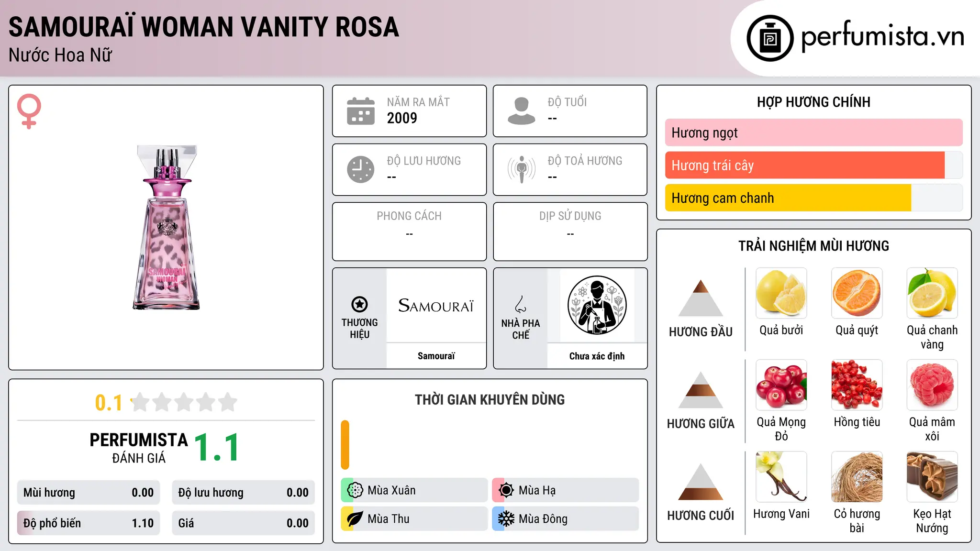Viewport: 980px width, 551px height.
Task: Click the orange recommended-time bar
Action: [345, 445]
